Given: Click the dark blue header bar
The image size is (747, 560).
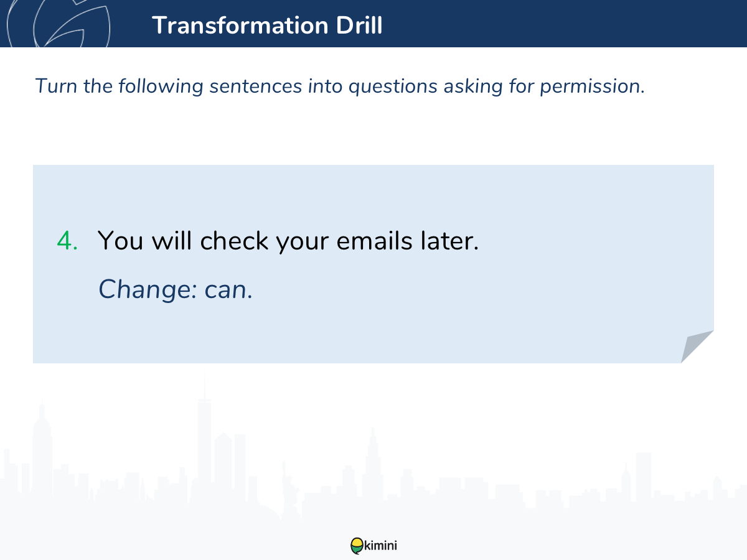Looking at the screenshot, I should pos(374,24).
